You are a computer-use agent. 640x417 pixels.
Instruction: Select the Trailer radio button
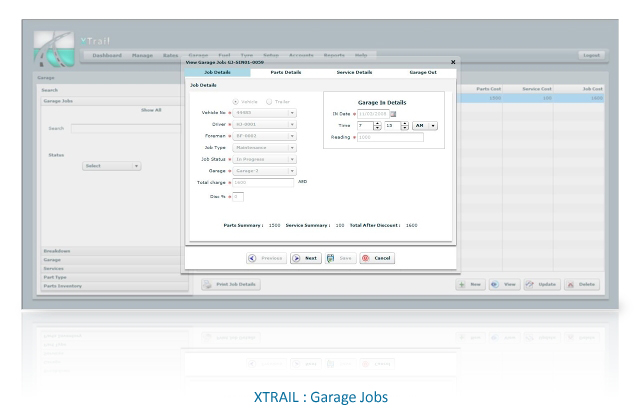click(269, 102)
